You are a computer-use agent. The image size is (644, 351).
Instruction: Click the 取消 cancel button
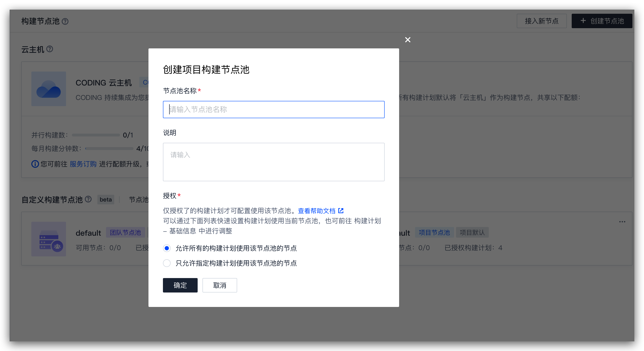(220, 285)
